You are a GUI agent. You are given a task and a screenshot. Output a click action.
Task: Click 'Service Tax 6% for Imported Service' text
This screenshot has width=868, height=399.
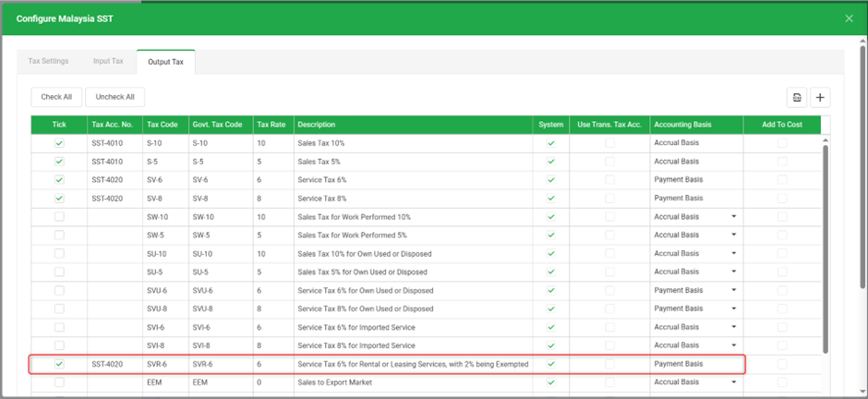tap(356, 327)
